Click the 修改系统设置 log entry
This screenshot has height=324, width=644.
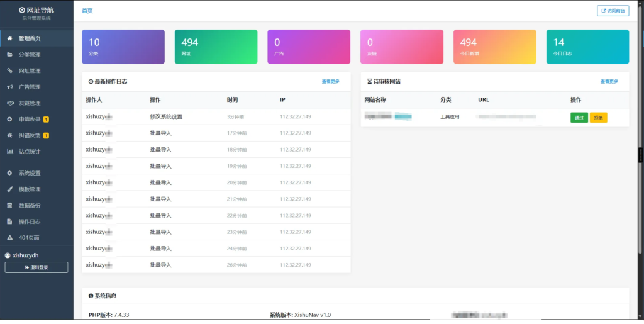tap(166, 116)
